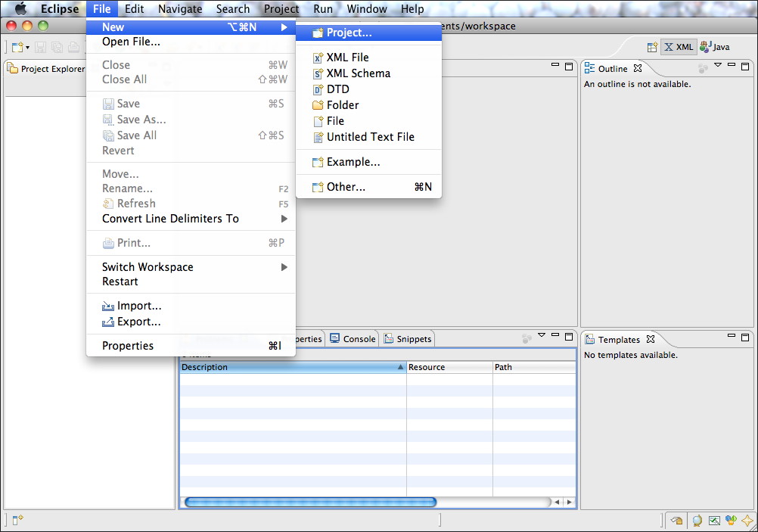Open the Eclipse application menu
Image resolution: width=758 pixels, height=532 pixels.
[x=60, y=9]
